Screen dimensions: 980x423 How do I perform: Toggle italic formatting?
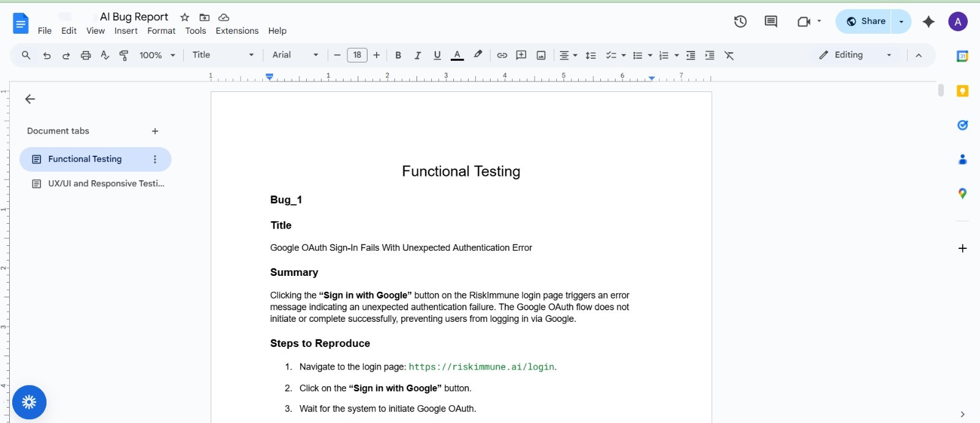418,55
